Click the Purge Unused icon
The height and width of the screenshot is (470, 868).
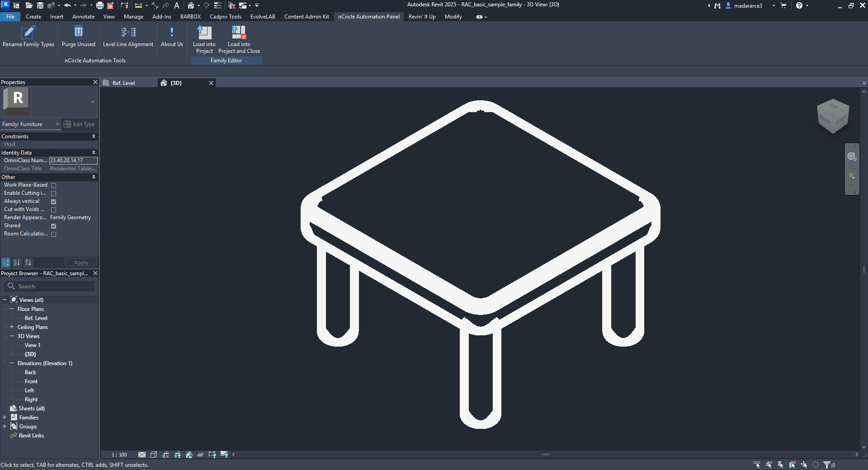(79, 32)
